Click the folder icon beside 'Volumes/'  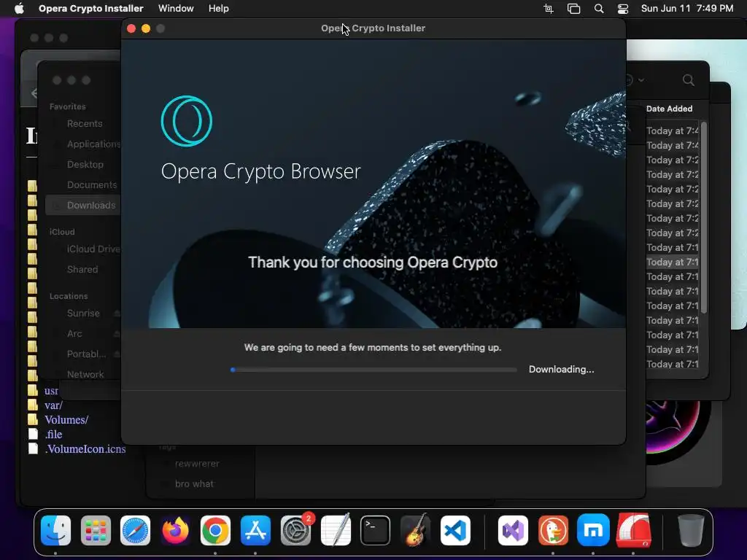pos(33,419)
